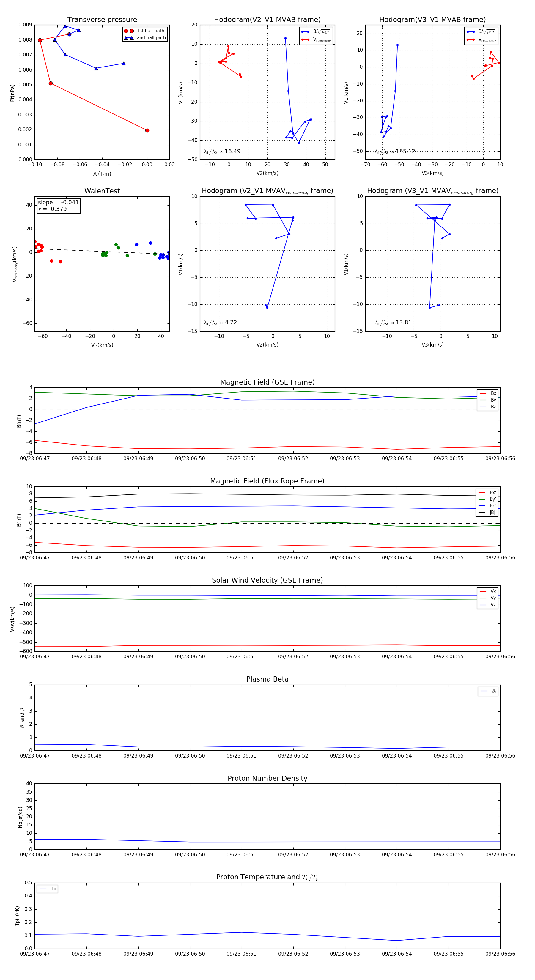The width and height of the screenshot is (535, 980).
Task: Click 'Hodogram(V2_V1 MVAB frame)' title
Action: 267,20
